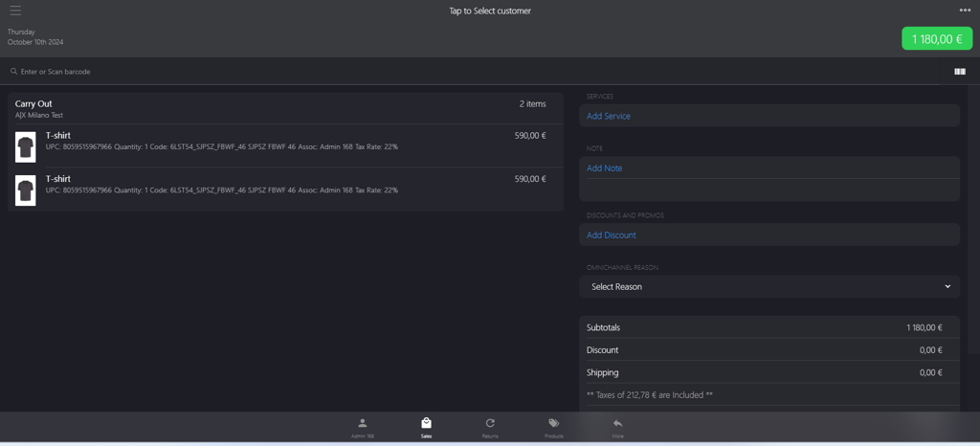980x446 pixels.
Task: Click the second T-shirt thumbnail
Action: 26,190
